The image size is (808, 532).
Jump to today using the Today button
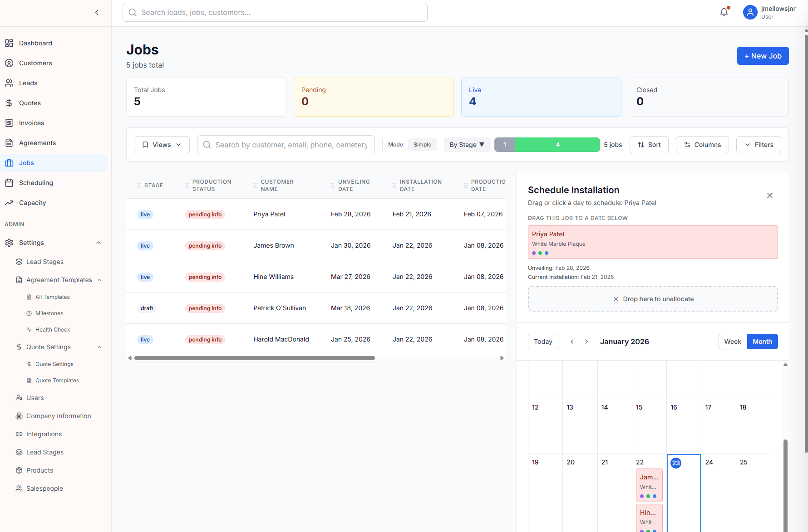tap(543, 342)
